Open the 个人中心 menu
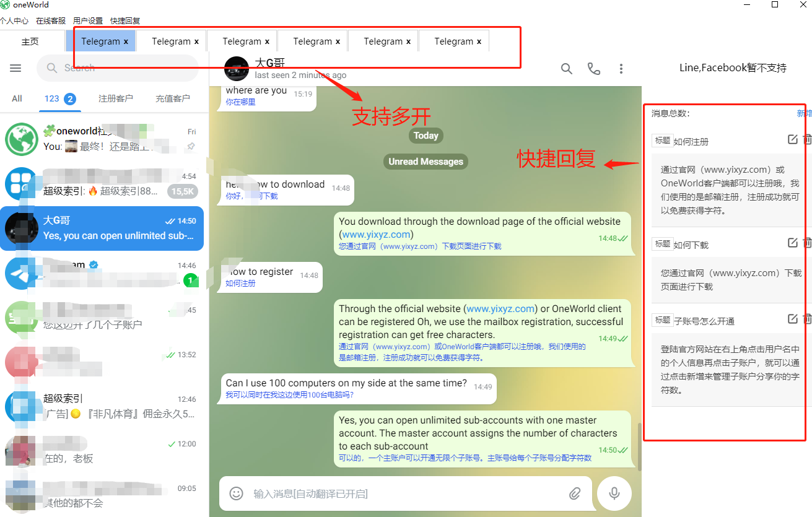812x517 pixels. (x=14, y=20)
